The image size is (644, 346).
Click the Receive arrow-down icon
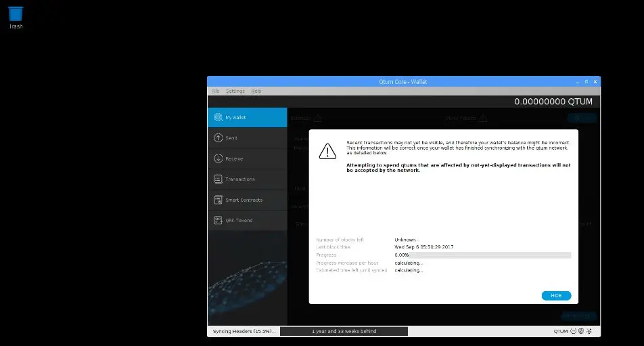click(218, 158)
